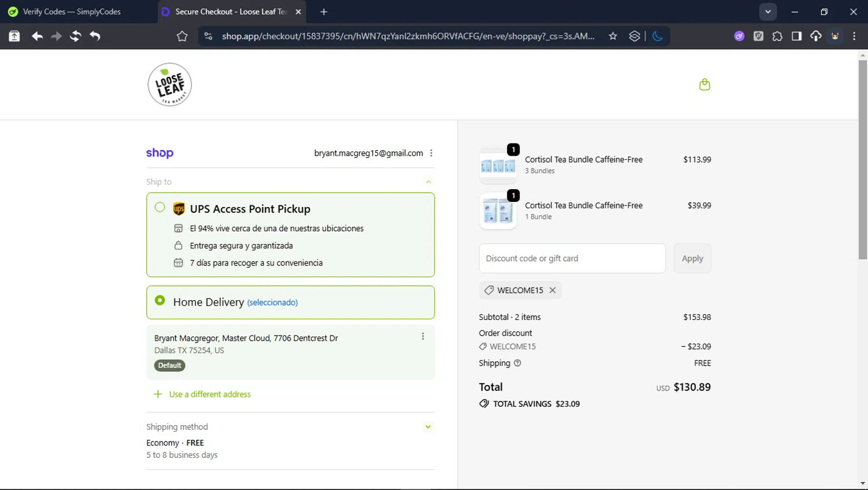The width and height of the screenshot is (868, 490).
Task: Click TOTAL SAVINGS $23.09 text
Action: 536,404
